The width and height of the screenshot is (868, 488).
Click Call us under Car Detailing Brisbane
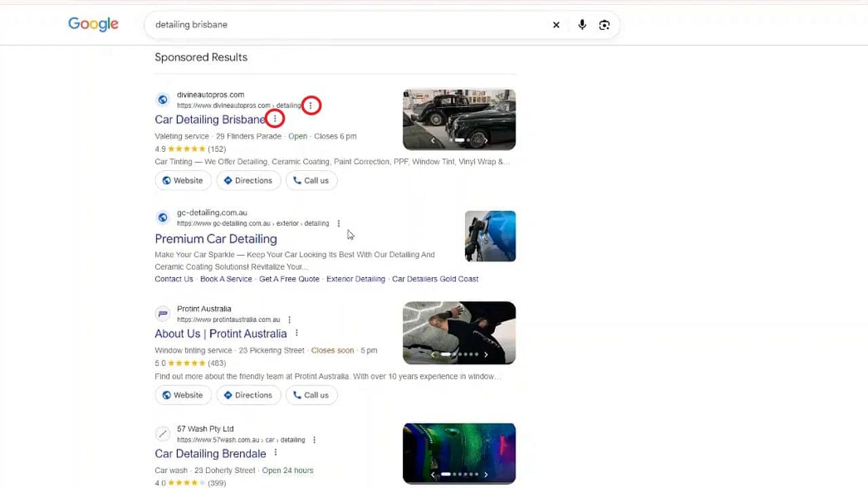coord(311,180)
